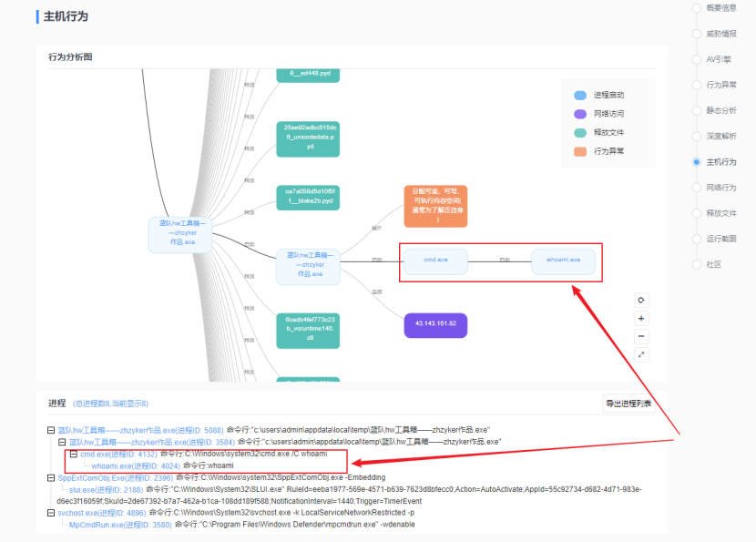Click the ca7a058d5d10f5f blake2b.pyd file node

pyautogui.click(x=308, y=197)
